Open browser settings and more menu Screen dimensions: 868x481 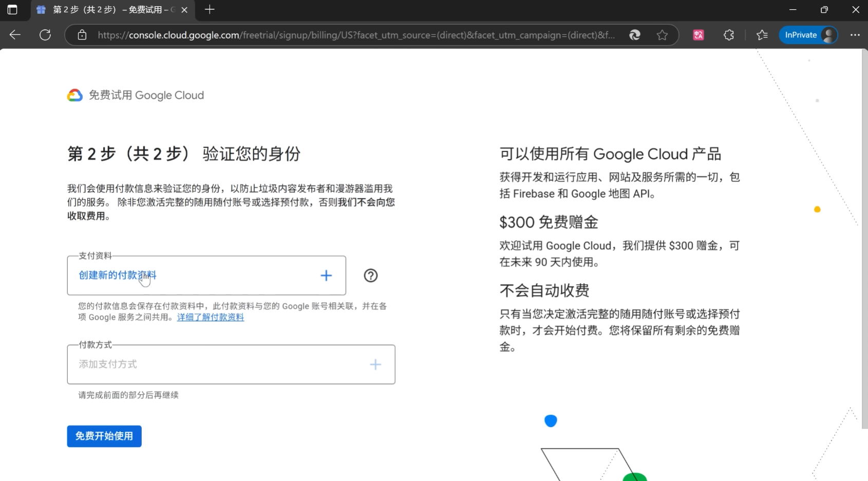(x=855, y=35)
